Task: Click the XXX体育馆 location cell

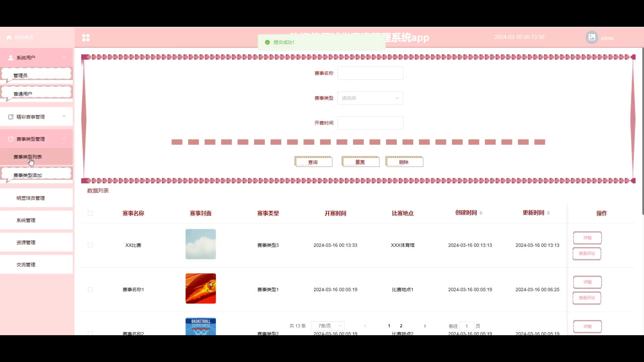Action: (402, 245)
